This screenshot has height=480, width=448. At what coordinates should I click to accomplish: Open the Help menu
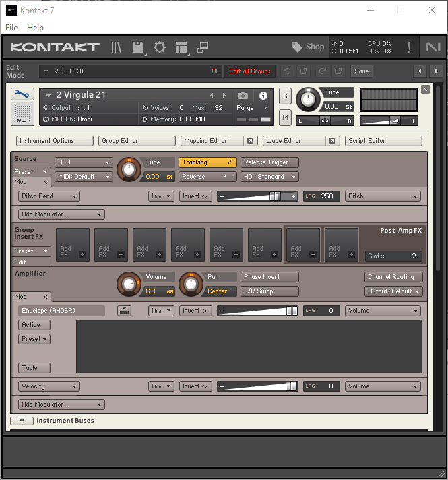coord(35,28)
